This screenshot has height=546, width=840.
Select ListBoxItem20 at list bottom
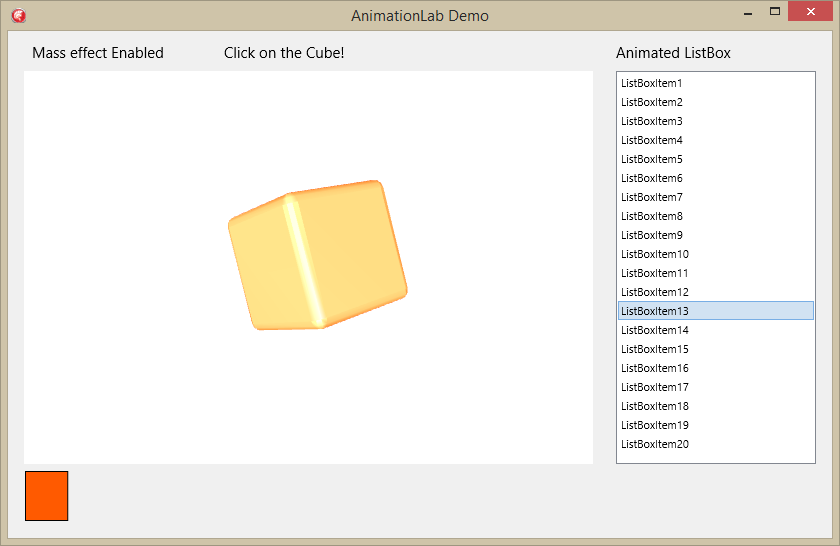(716, 444)
